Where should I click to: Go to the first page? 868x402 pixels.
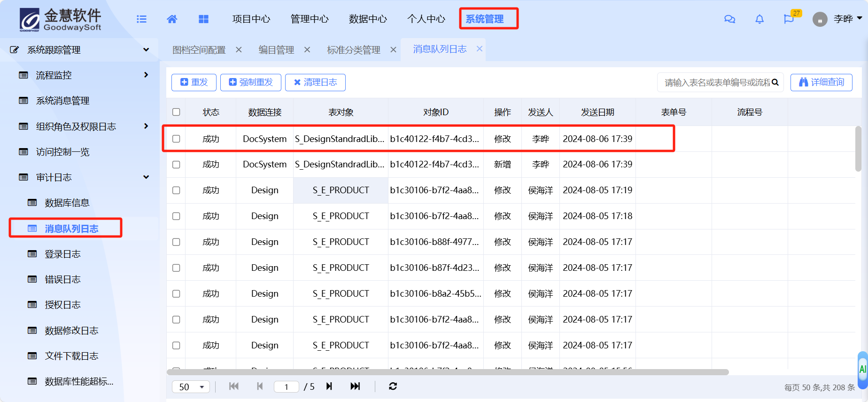(x=234, y=386)
